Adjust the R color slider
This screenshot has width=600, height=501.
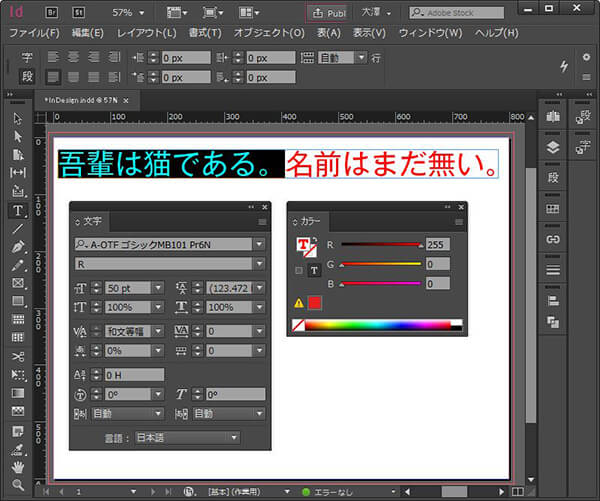(382, 244)
